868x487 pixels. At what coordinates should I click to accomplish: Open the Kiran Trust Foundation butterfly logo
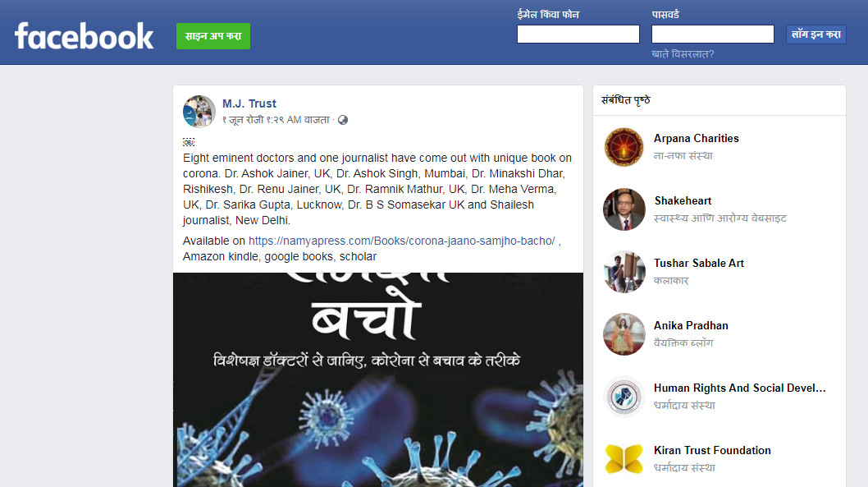(x=624, y=459)
